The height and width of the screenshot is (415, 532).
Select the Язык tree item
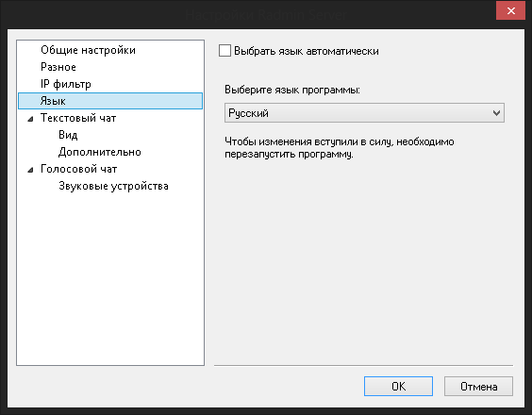tap(110, 101)
